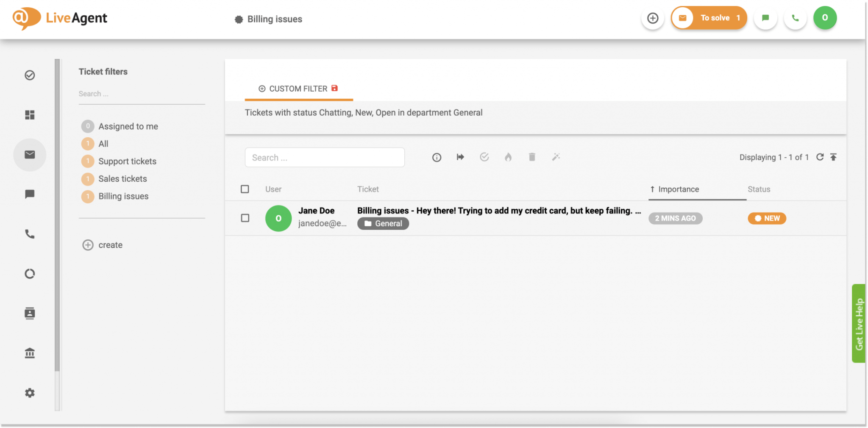Delete ticket using the trash icon

point(532,157)
